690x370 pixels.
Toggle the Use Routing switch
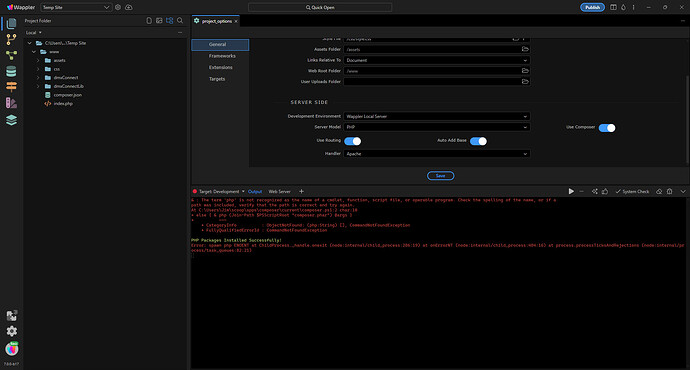click(352, 141)
